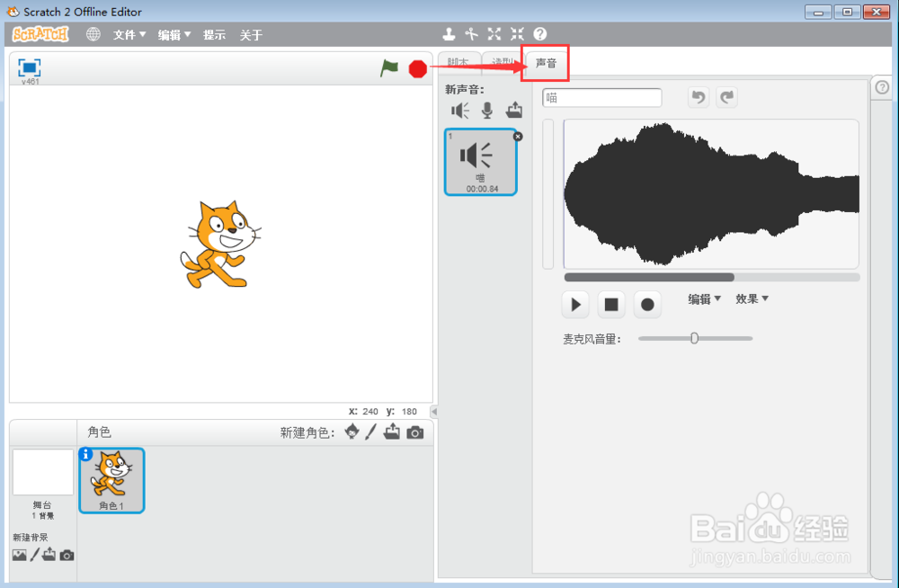The height and width of the screenshot is (588, 899).
Task: Start recording with the record button
Action: [x=647, y=305]
